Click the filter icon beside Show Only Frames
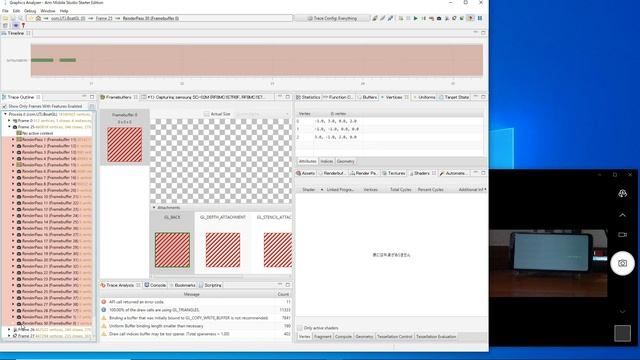Image resolution: width=640 pixels, height=360 pixels. point(92,106)
